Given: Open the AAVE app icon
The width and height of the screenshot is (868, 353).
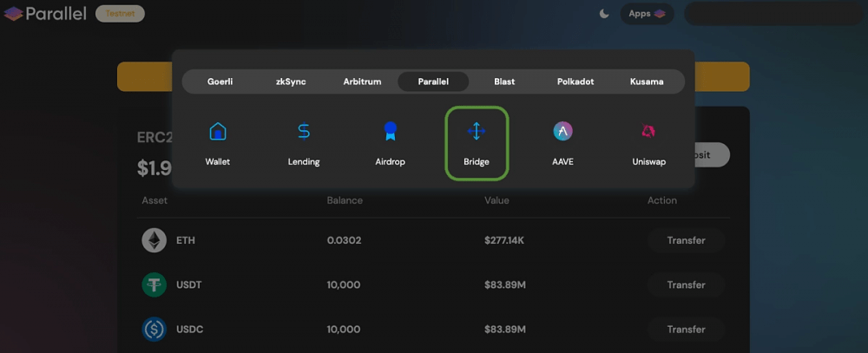Looking at the screenshot, I should click(563, 132).
